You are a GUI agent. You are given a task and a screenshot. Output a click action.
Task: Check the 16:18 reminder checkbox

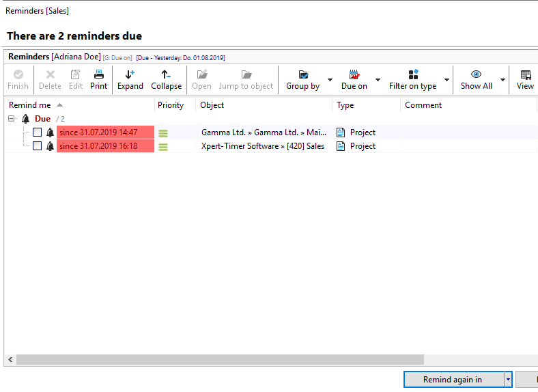[38, 146]
